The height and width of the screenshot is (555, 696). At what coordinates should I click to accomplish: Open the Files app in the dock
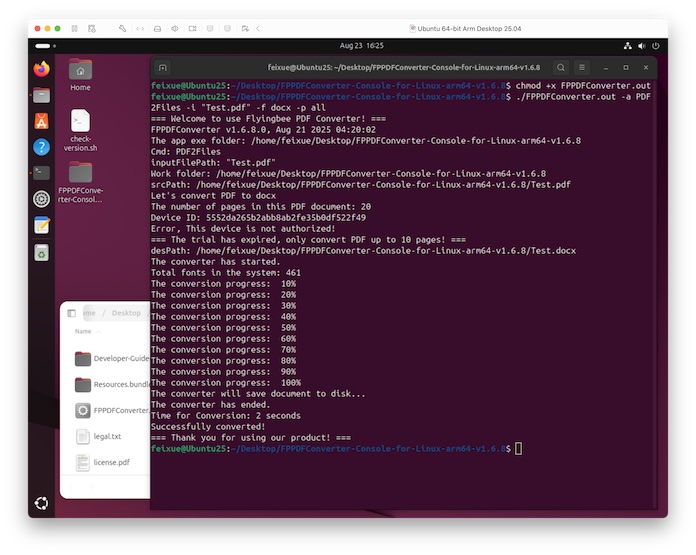click(41, 95)
